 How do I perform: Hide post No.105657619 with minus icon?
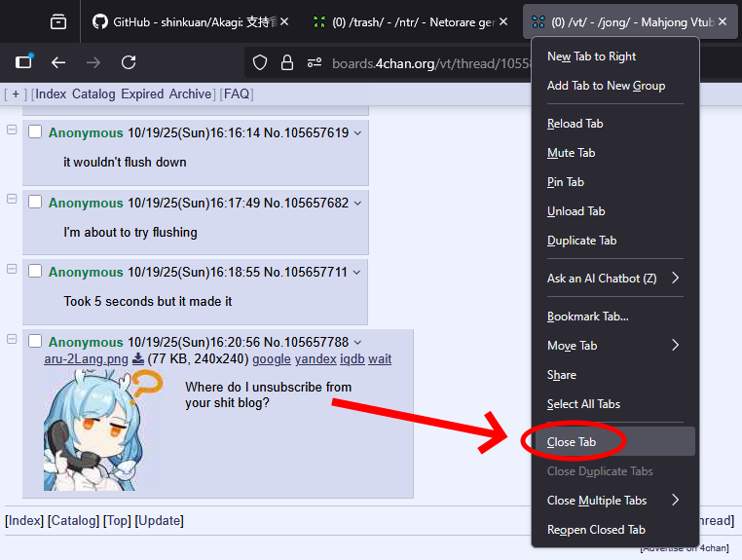pyautogui.click(x=12, y=130)
